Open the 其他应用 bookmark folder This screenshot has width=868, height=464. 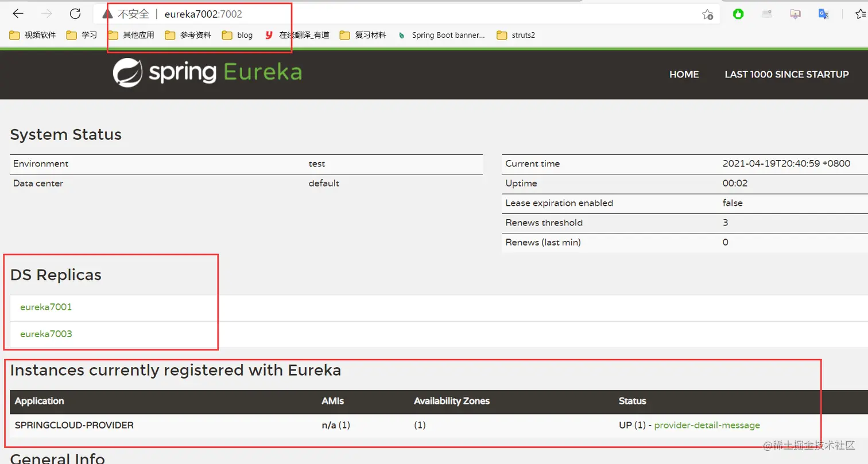click(x=131, y=35)
